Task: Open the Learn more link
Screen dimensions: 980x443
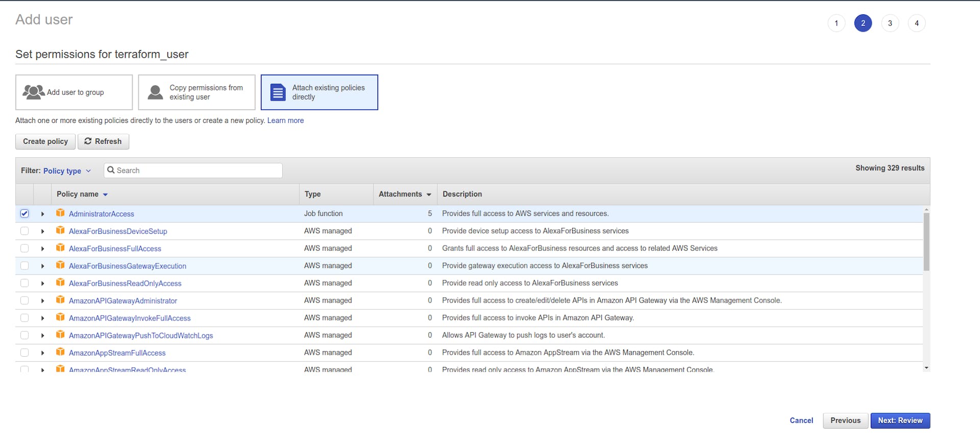Action: coord(285,121)
